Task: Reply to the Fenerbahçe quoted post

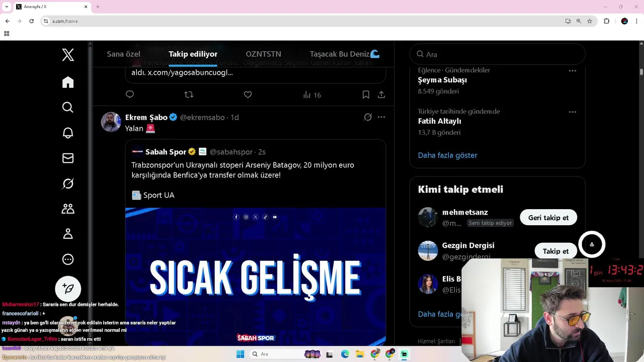Action: click(x=130, y=95)
